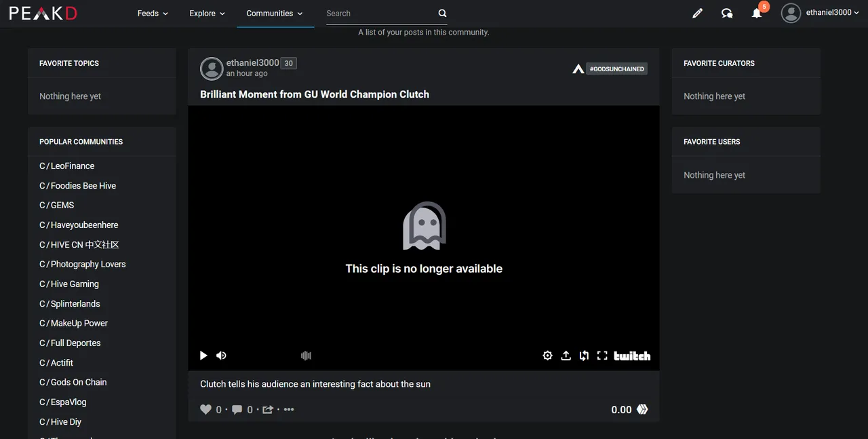
Task: Open the C/LeoFinance community
Action: [67, 166]
